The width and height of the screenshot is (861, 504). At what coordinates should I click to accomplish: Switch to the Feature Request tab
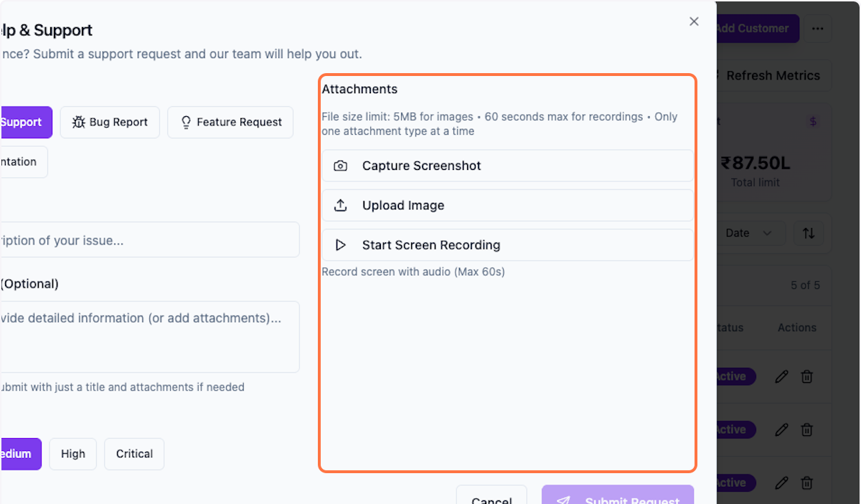pyautogui.click(x=230, y=122)
